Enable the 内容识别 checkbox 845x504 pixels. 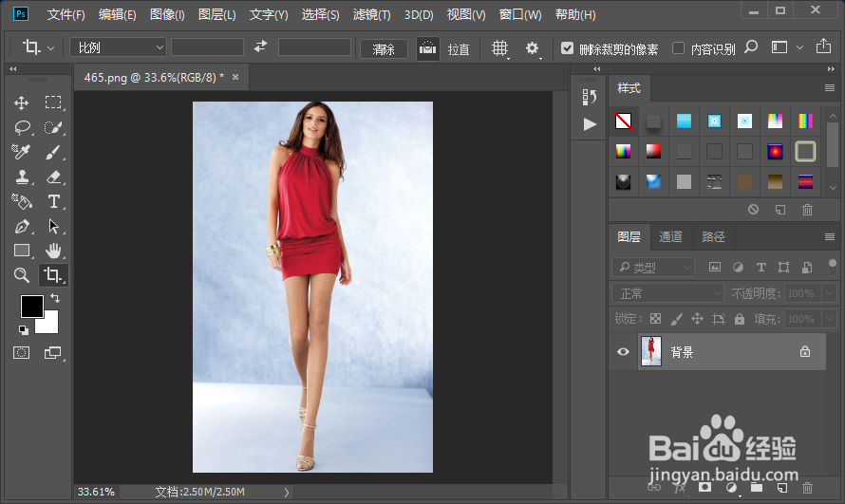pyautogui.click(x=678, y=48)
